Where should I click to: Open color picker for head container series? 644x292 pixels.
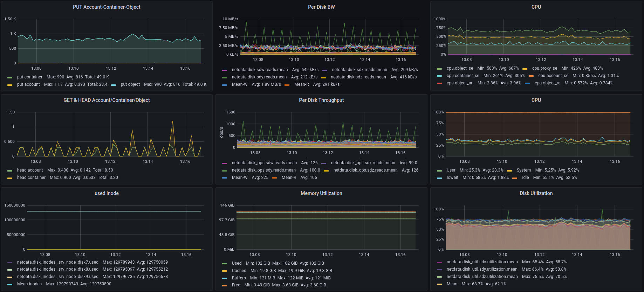pos(10,178)
